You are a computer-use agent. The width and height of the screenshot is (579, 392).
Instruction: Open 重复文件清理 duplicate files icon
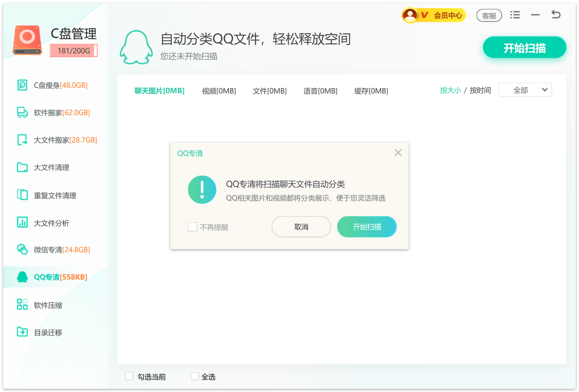(22, 195)
